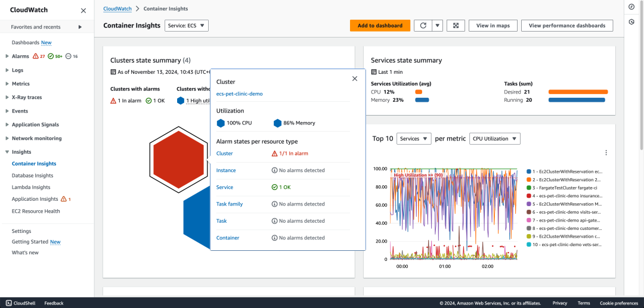Click the Add to dashboard button
644x308 pixels.
coord(380,26)
